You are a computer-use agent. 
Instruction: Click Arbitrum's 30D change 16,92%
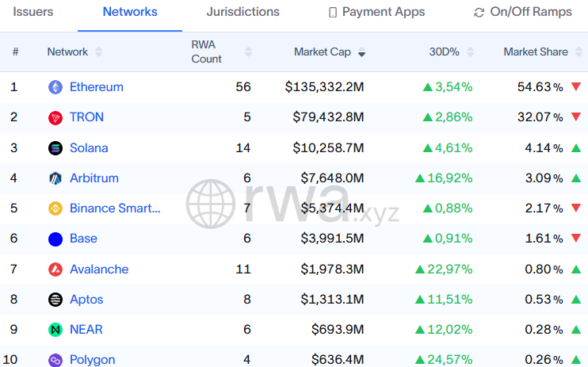(x=444, y=178)
